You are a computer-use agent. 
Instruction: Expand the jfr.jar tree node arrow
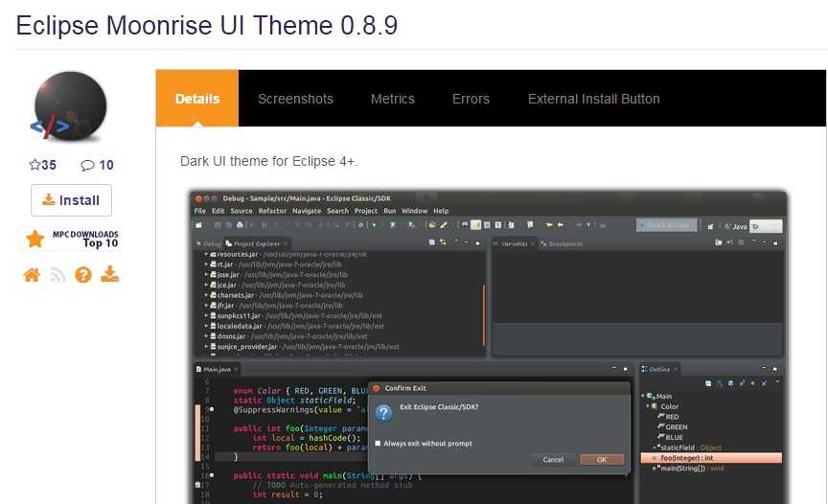pos(206,305)
